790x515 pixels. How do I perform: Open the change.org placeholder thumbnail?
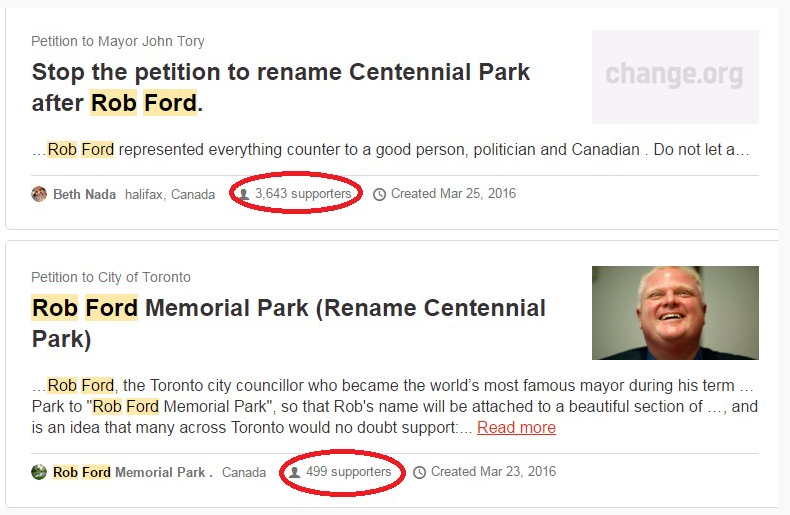pyautogui.click(x=674, y=76)
